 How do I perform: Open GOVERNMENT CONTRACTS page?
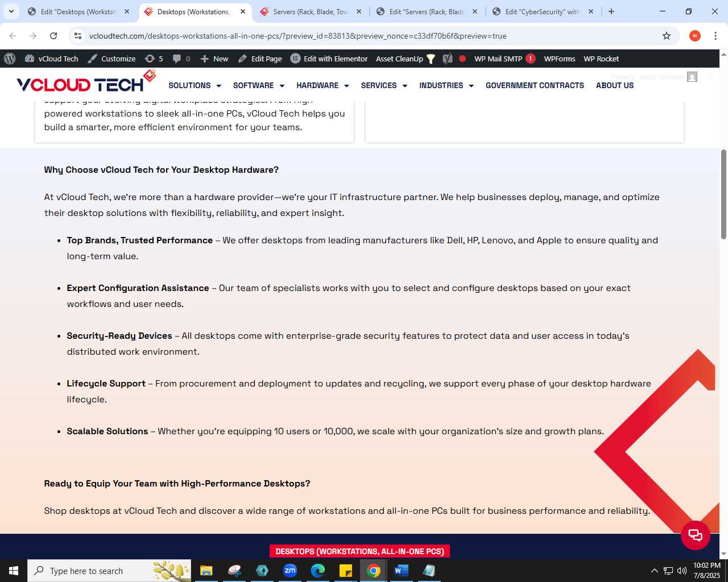pyautogui.click(x=535, y=85)
